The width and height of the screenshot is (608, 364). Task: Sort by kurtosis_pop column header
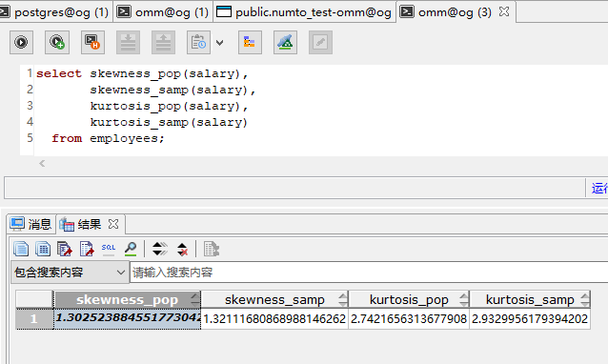click(x=409, y=299)
